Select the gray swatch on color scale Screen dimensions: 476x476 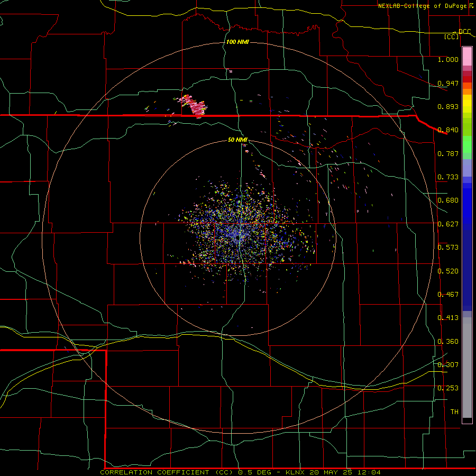467,368
